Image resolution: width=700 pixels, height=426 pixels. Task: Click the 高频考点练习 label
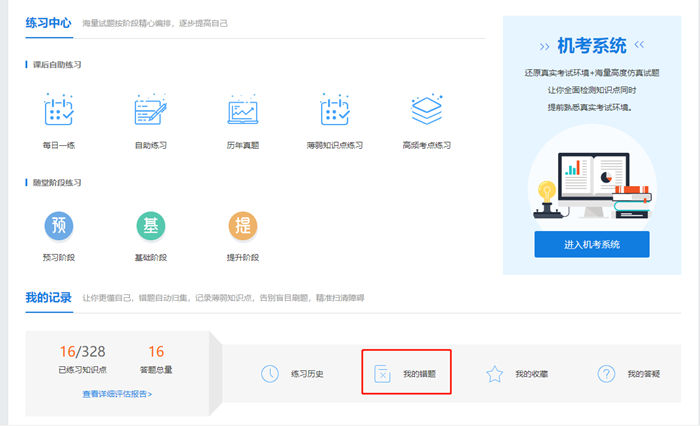coord(427,145)
